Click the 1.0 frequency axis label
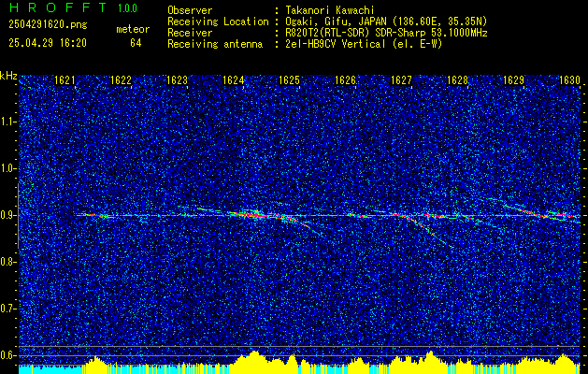Viewport: 588px width, 374px height. [x=7, y=168]
